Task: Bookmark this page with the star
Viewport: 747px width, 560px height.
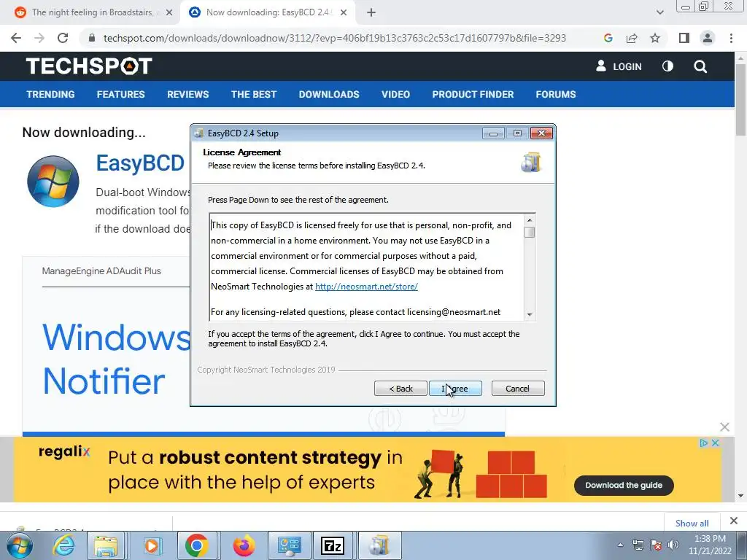Action: [655, 38]
